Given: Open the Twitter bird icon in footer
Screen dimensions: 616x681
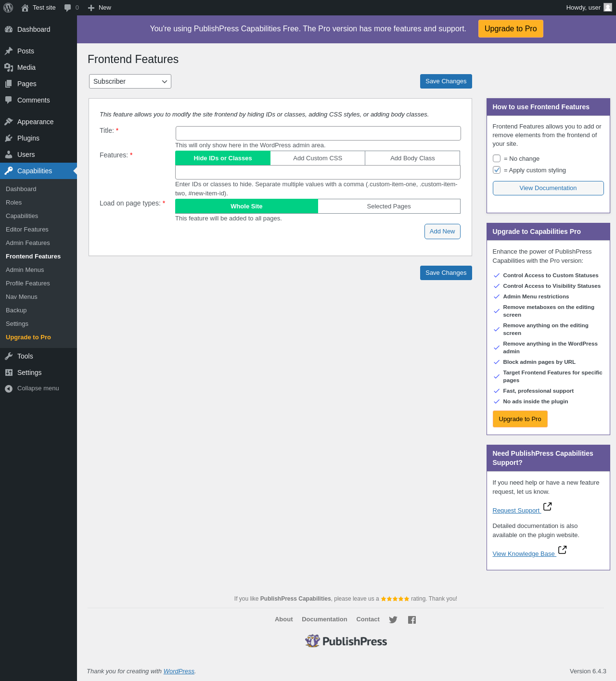Looking at the screenshot, I should click(393, 620).
